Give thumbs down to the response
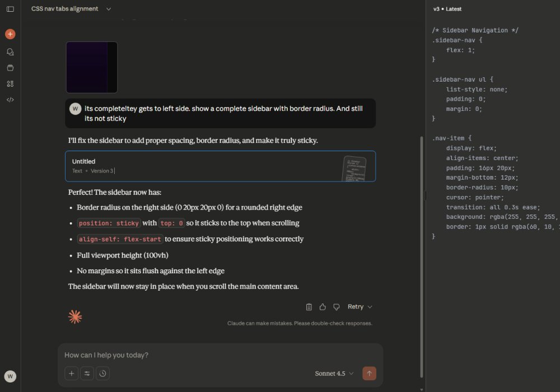560x392 pixels. [x=337, y=307]
